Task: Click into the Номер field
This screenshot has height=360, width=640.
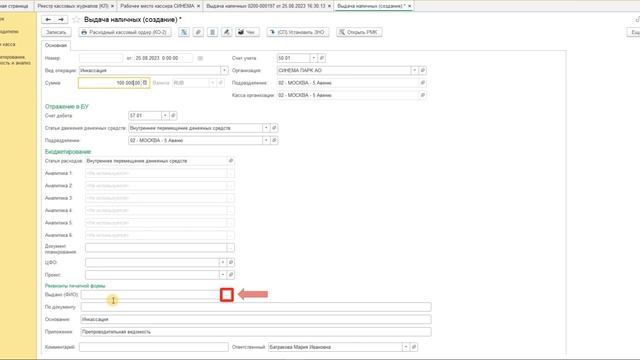Action: click(101, 58)
